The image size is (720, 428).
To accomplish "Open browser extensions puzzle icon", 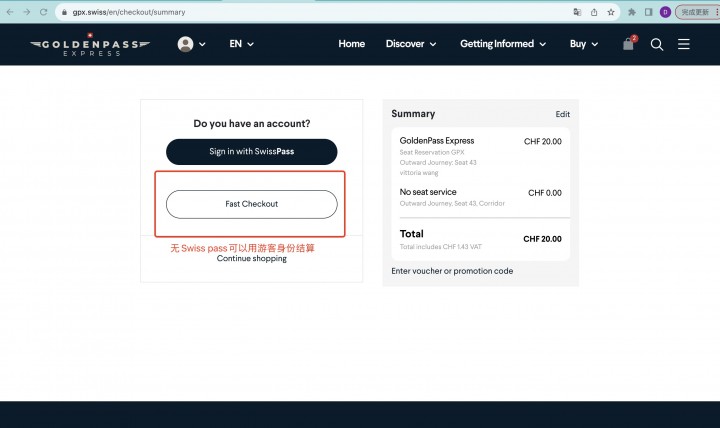I will pos(632,12).
